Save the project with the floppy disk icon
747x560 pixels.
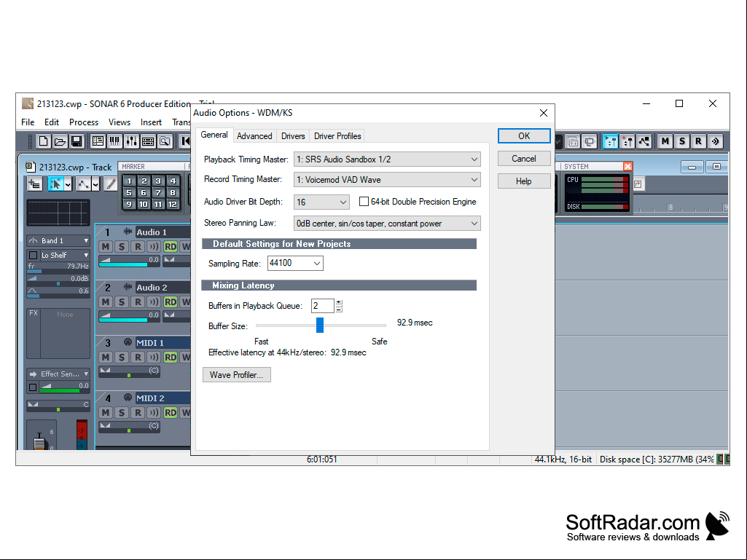tap(77, 141)
